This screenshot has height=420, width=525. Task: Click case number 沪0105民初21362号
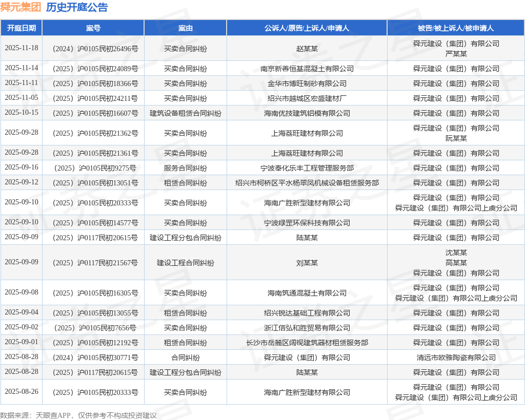108,133
